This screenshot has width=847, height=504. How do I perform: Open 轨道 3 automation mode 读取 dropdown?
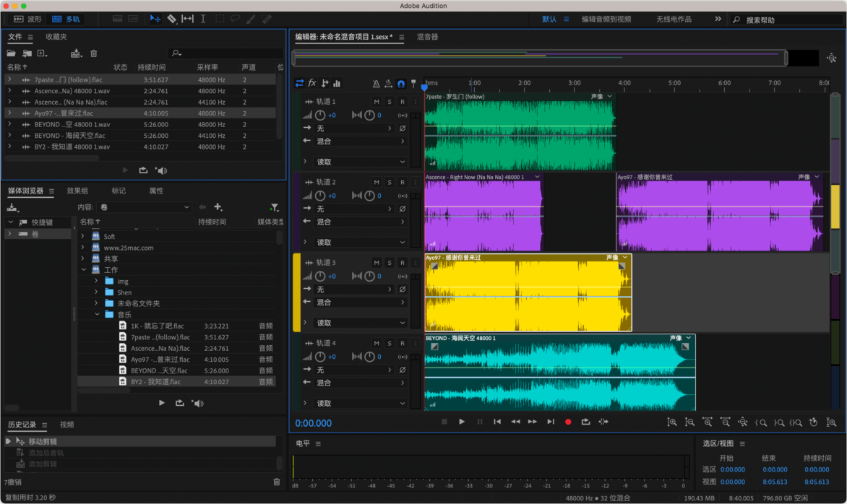coord(361,323)
